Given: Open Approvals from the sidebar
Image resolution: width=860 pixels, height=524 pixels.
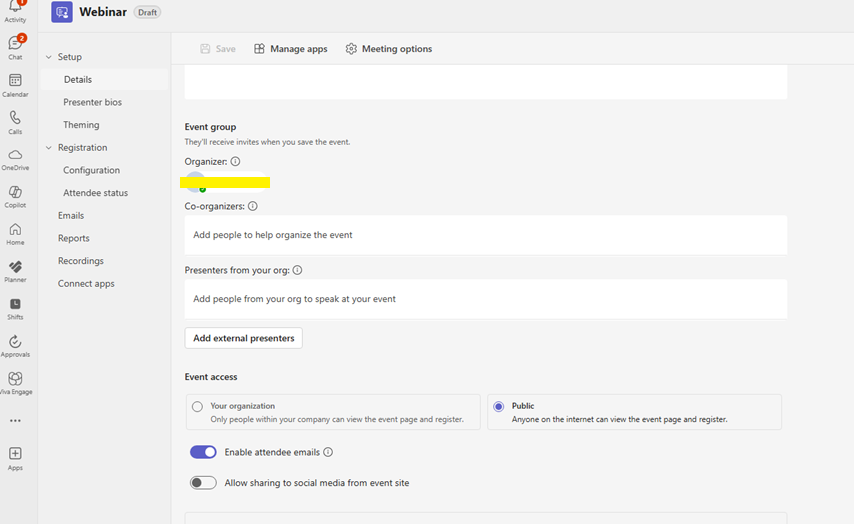Looking at the screenshot, I should pyautogui.click(x=15, y=346).
